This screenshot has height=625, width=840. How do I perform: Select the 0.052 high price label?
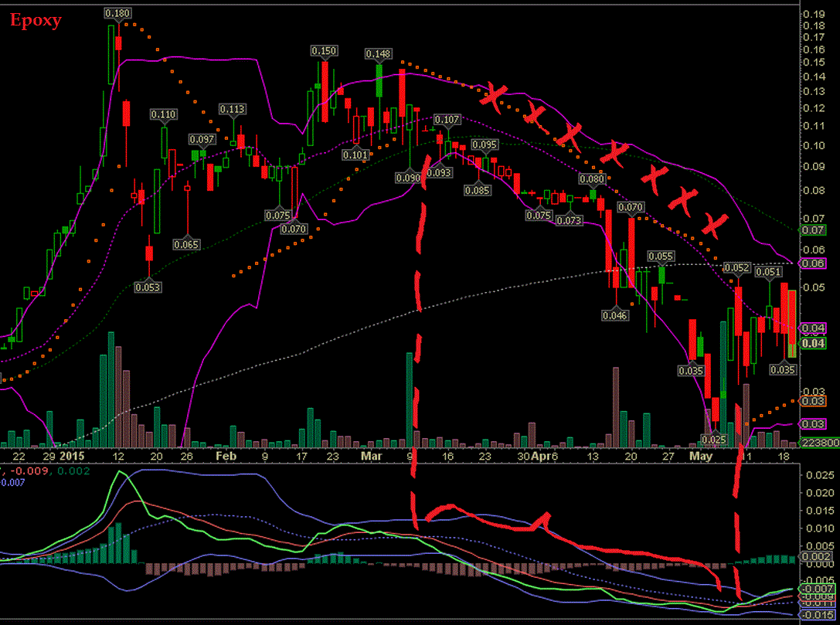[736, 268]
